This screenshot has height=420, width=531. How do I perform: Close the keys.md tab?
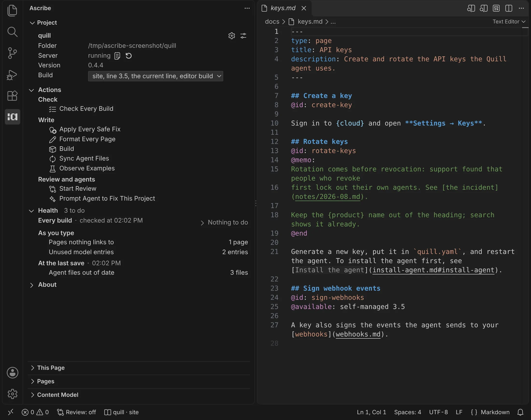[x=304, y=8]
